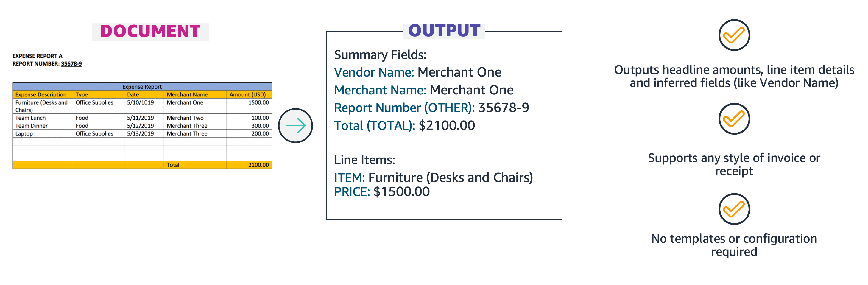Click the teal arrow circle icon
This screenshot has width=868, height=285.
tap(295, 125)
